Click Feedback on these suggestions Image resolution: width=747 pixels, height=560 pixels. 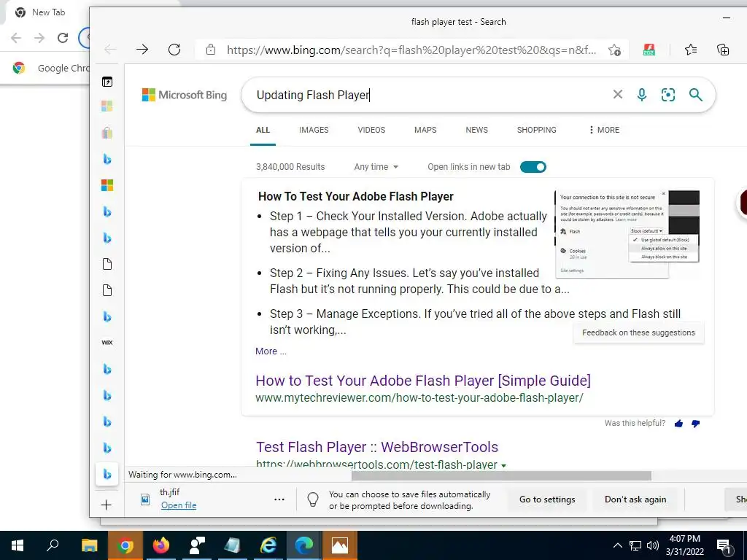click(638, 332)
